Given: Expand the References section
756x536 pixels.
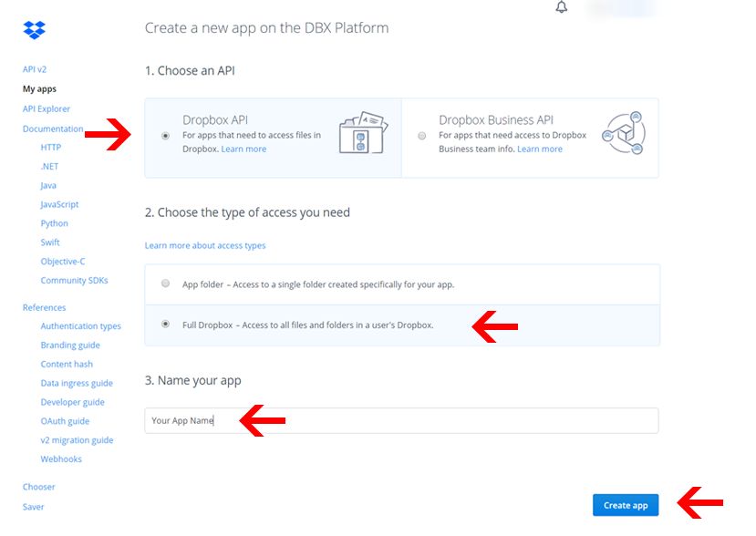Looking at the screenshot, I should [44, 307].
